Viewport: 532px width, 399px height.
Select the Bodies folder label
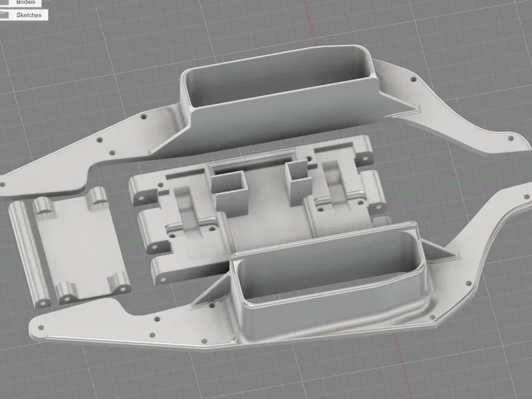click(x=25, y=3)
